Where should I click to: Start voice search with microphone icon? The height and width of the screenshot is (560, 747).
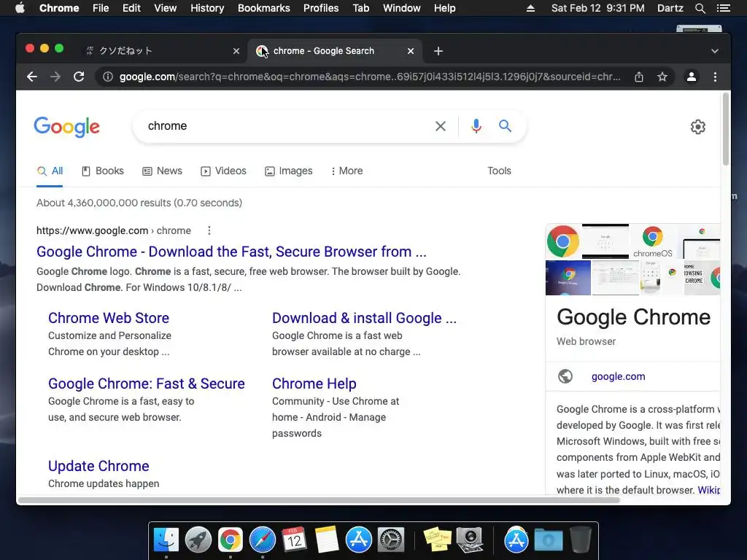click(476, 126)
